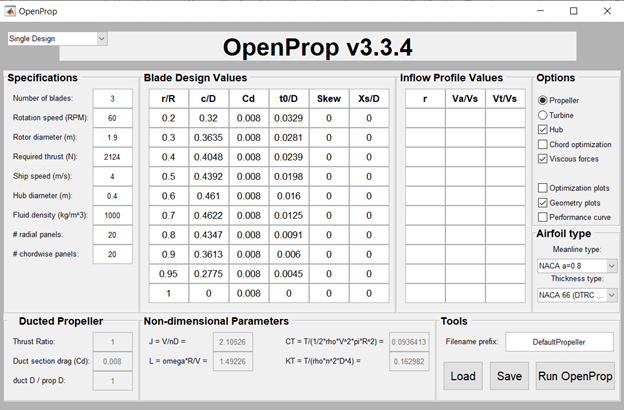Click the Cd column header

coord(249,98)
